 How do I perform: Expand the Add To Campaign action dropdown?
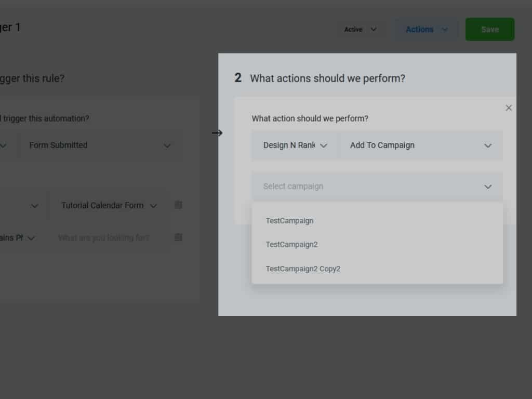pyautogui.click(x=420, y=145)
